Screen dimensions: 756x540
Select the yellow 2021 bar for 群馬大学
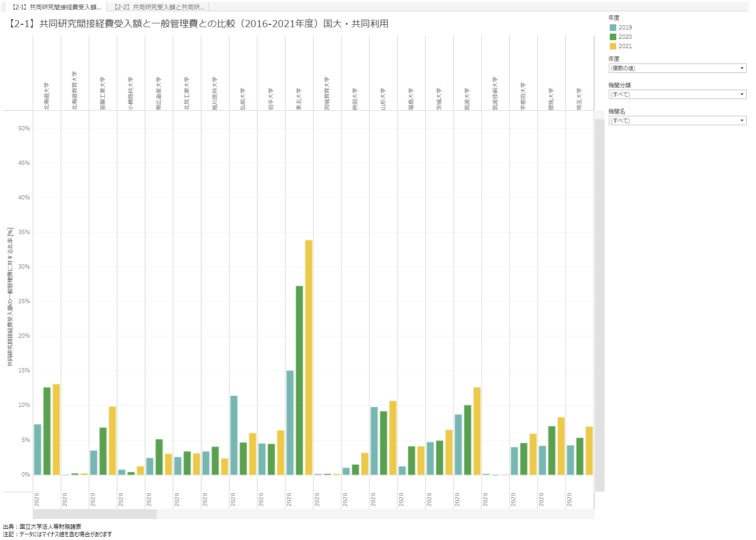(x=561, y=446)
